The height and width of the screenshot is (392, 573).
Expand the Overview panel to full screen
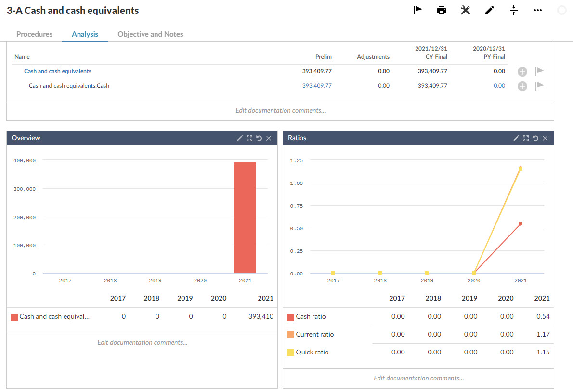coord(249,138)
